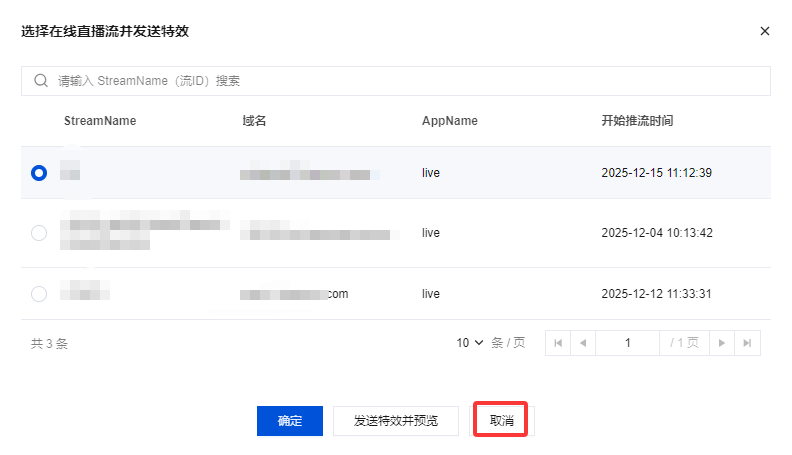Click the 域名 column header
Image resolution: width=792 pixels, height=455 pixels.
pyautogui.click(x=254, y=121)
